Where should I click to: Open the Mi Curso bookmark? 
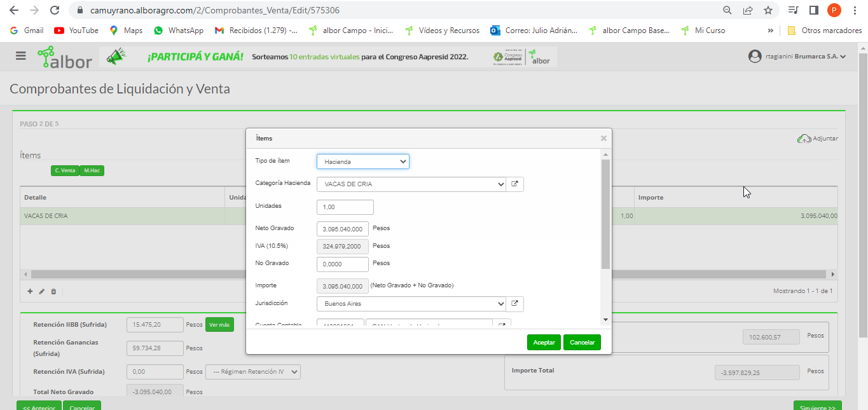point(703,31)
